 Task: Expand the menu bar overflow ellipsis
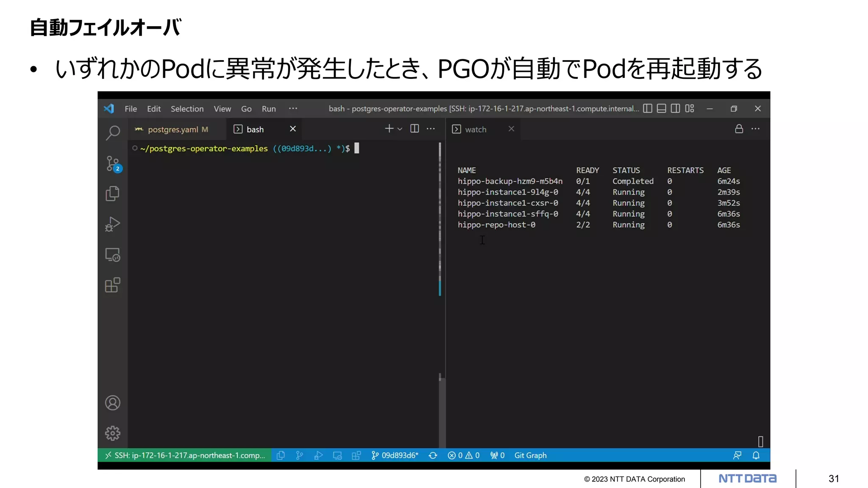click(293, 108)
